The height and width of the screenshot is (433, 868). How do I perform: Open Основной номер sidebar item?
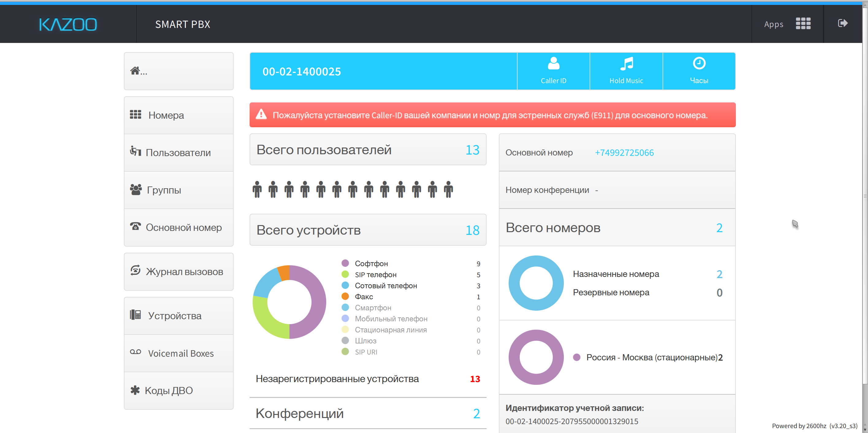pyautogui.click(x=178, y=228)
